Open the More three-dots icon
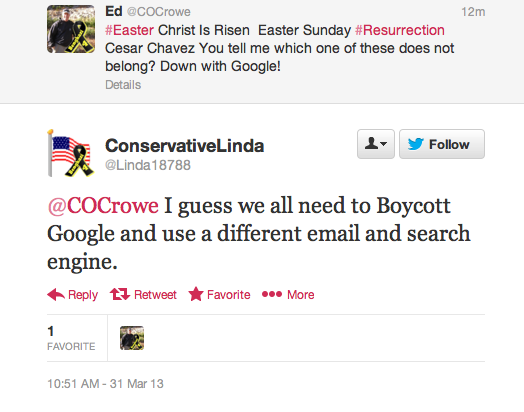The image size is (524, 412). click(272, 294)
